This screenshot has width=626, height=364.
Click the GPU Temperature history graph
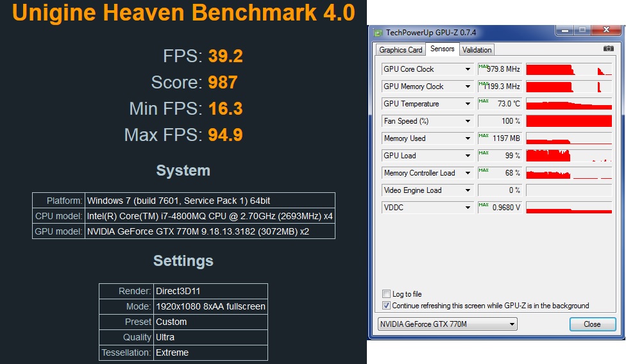pos(569,104)
